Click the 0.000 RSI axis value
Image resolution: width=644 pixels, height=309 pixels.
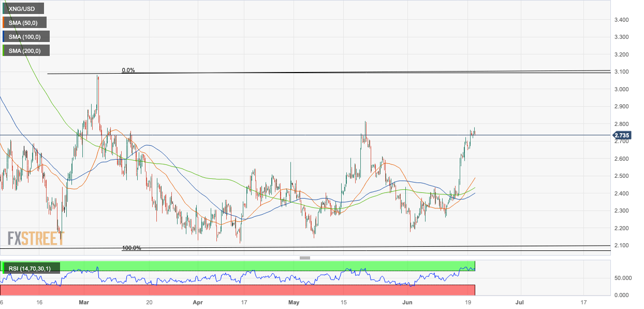[622, 295]
